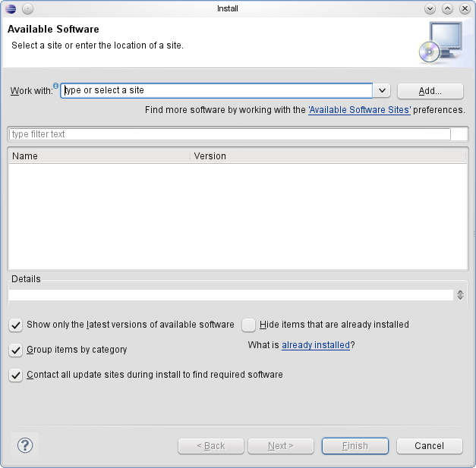Click the install wizard CD banner image

click(x=440, y=42)
